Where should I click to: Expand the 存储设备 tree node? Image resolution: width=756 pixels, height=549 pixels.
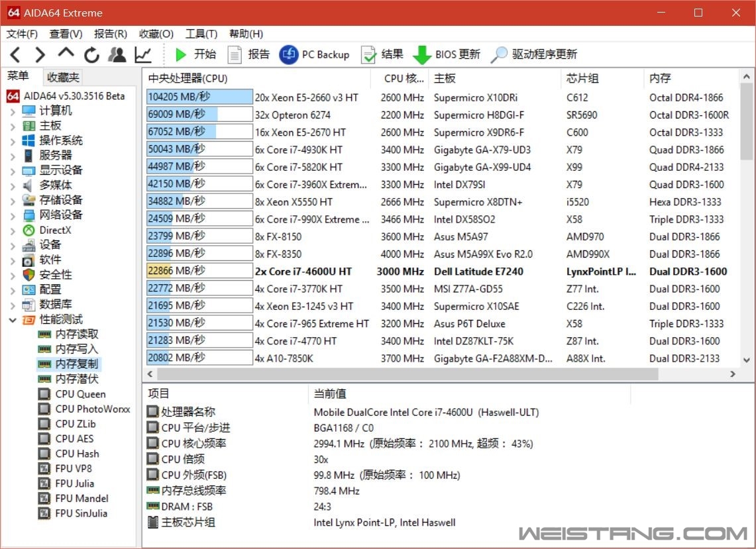[13, 201]
